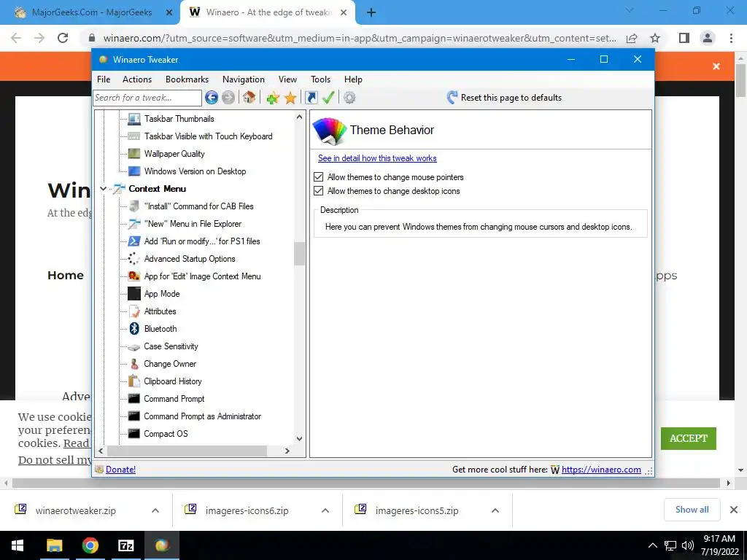Screen dimensions: 747x560
Task: Click ACCEPT cookies button on webpage
Action: click(x=689, y=438)
